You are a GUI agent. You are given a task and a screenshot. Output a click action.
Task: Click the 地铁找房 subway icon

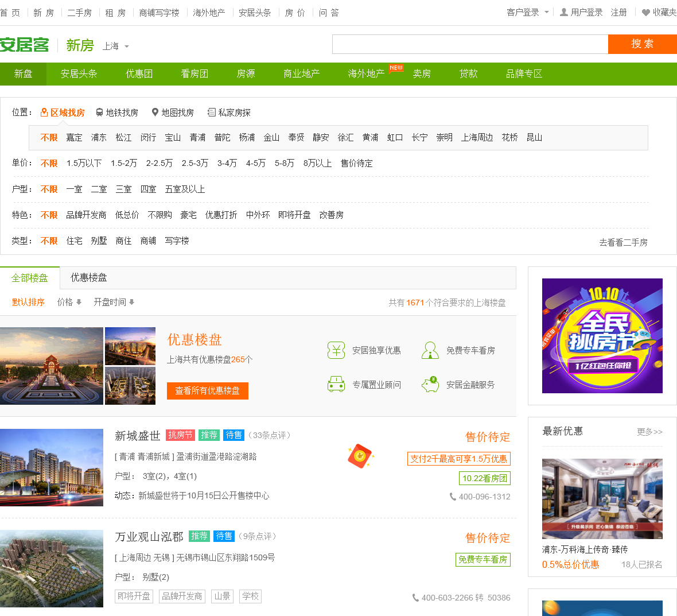pos(99,113)
